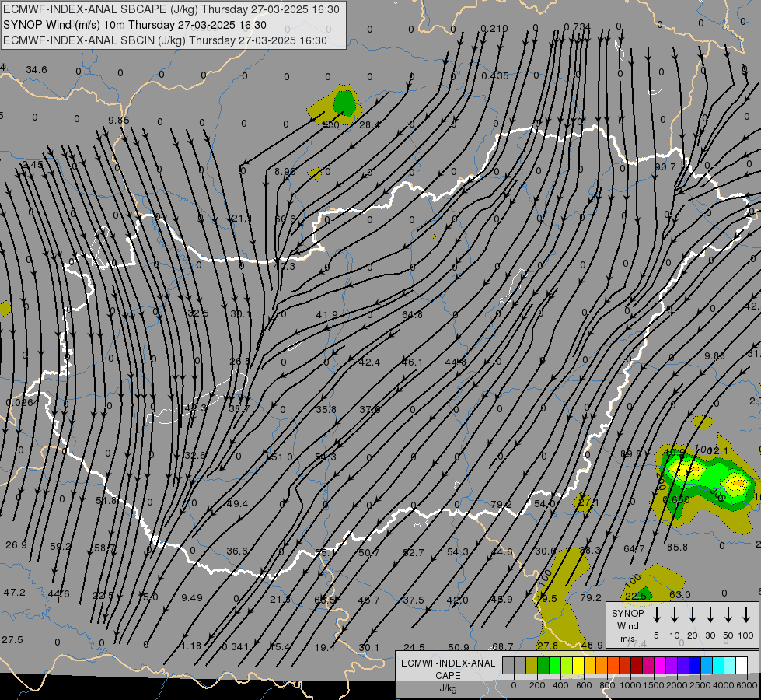Click the 90.7 value in northeast

[665, 167]
